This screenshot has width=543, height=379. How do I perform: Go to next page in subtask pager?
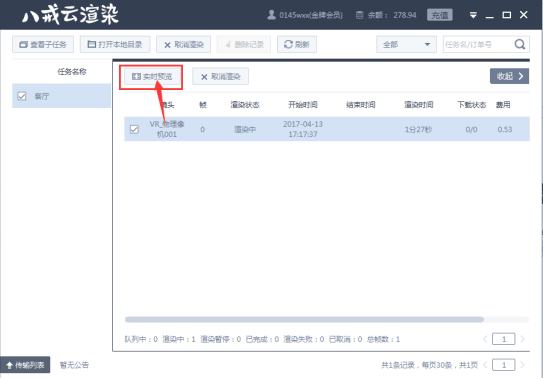(522, 339)
